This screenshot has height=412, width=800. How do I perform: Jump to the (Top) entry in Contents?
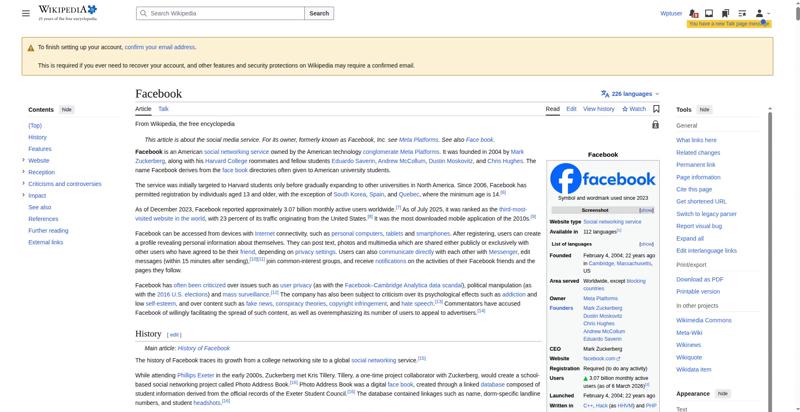pyautogui.click(x=35, y=125)
